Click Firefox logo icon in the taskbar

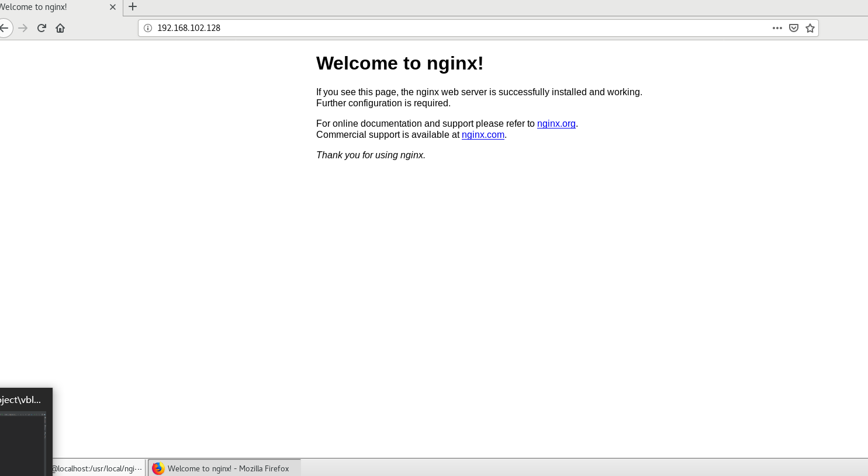click(158, 468)
